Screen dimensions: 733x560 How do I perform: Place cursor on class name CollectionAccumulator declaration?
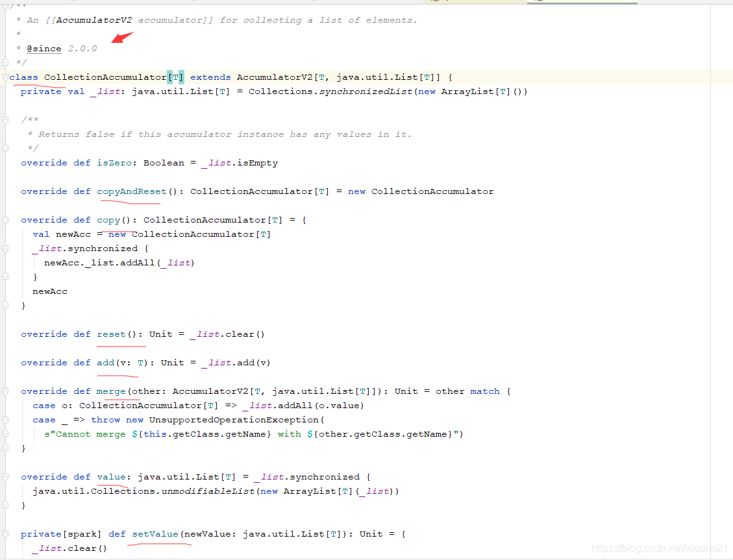[105, 77]
